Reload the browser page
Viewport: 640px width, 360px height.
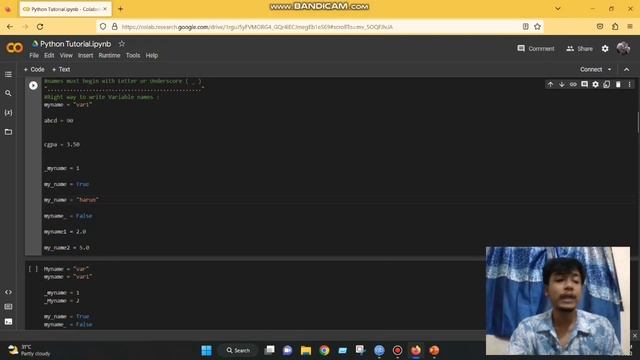[x=40, y=27]
